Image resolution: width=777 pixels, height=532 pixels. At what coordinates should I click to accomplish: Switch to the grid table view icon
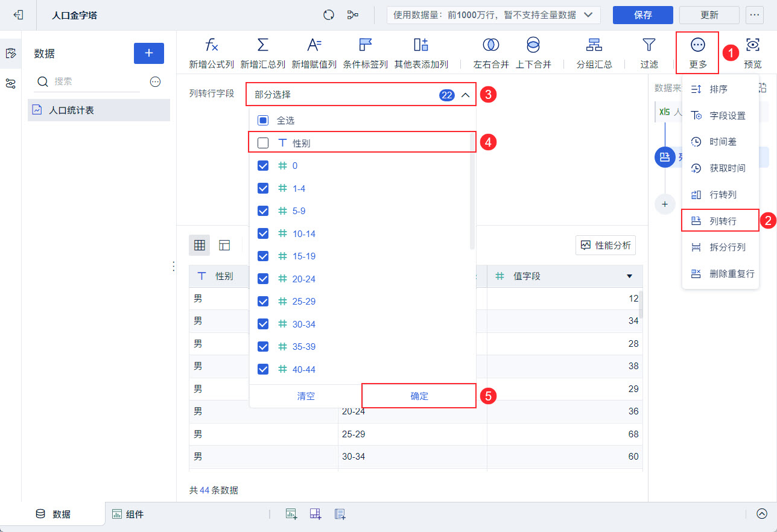pyautogui.click(x=200, y=245)
